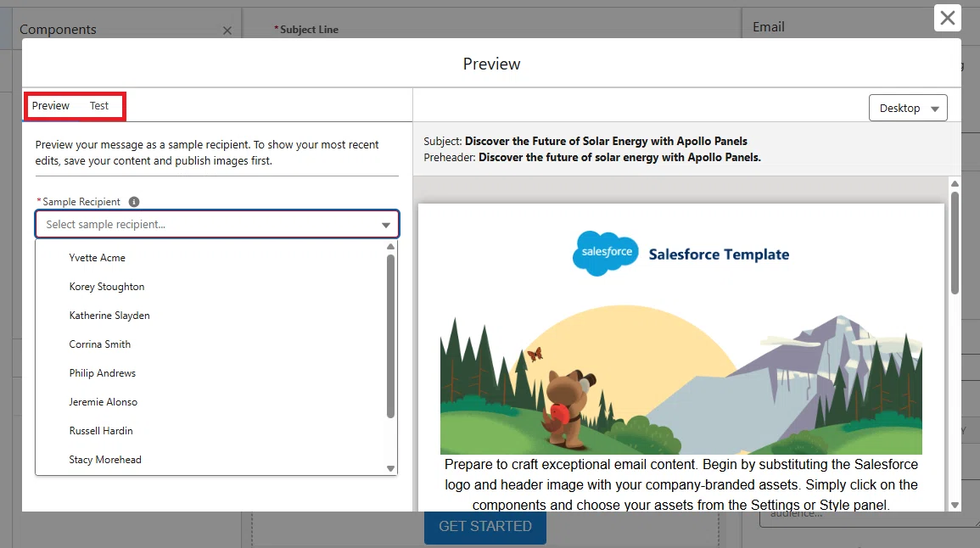Click recipient list scroll up arrow
Viewport: 980px width, 548px height.
[x=390, y=247]
